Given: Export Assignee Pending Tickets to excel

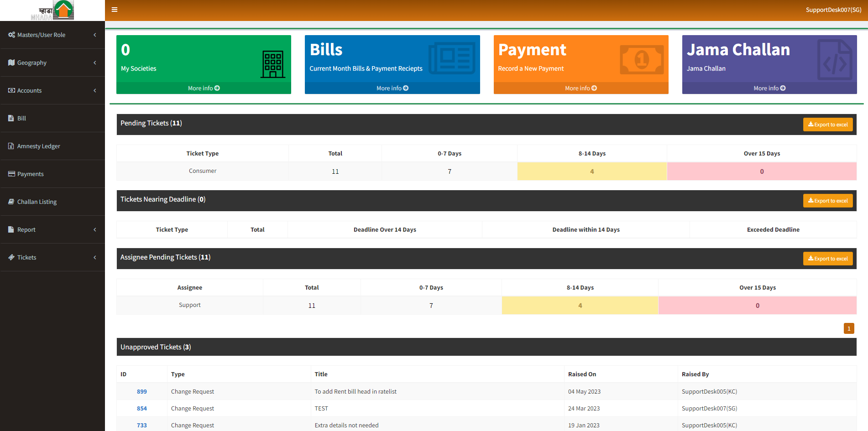Looking at the screenshot, I should click(827, 259).
